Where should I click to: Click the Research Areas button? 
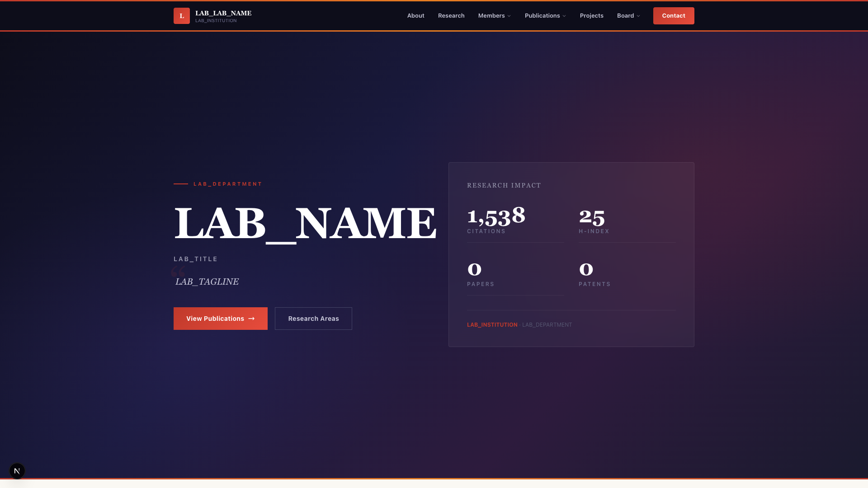click(x=313, y=319)
